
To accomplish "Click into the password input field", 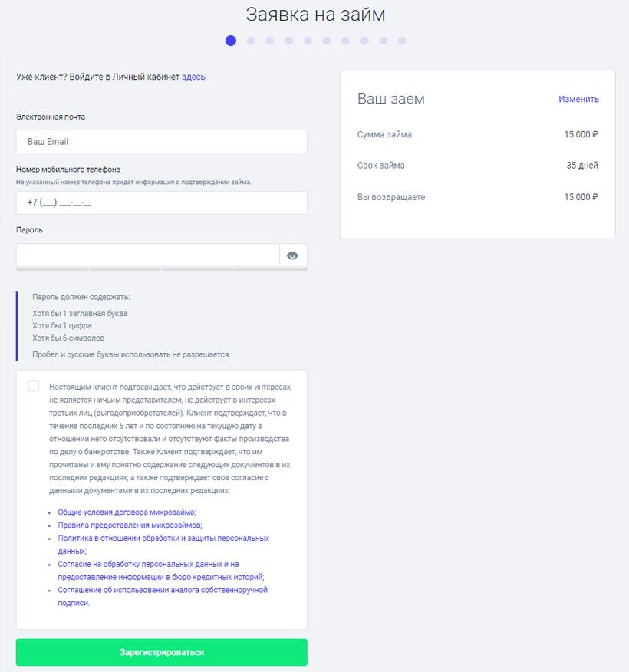I will pyautogui.click(x=147, y=255).
